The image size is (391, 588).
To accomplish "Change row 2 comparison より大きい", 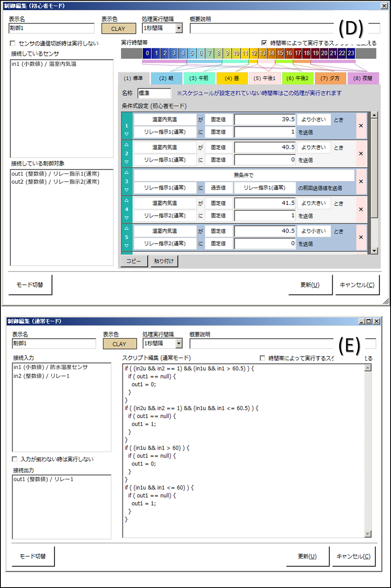I will (x=313, y=147).
